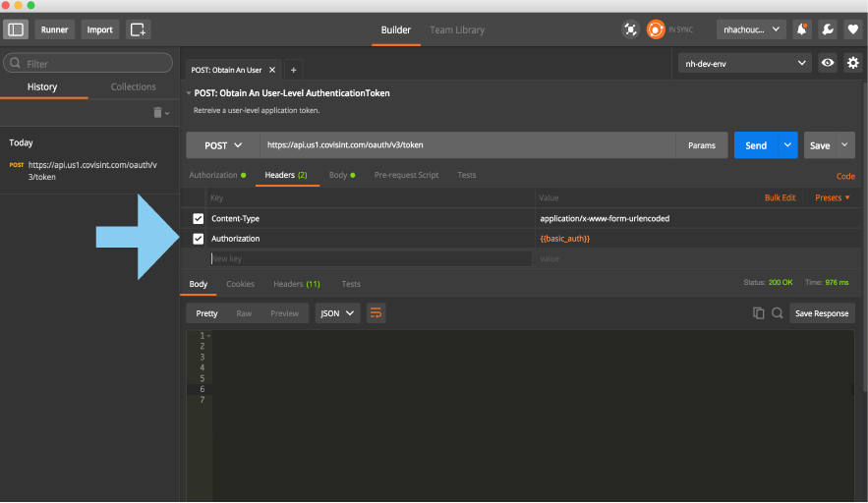Copy response body to clipboard
The image size is (868, 503).
pos(758,313)
